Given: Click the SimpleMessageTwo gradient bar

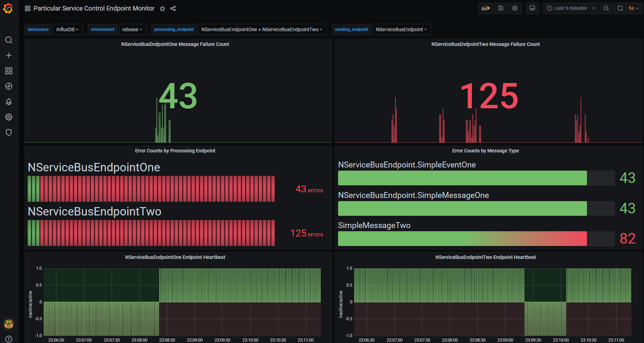Looking at the screenshot, I should point(462,239).
